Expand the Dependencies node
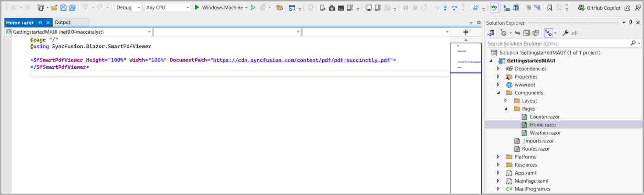 (x=498, y=69)
